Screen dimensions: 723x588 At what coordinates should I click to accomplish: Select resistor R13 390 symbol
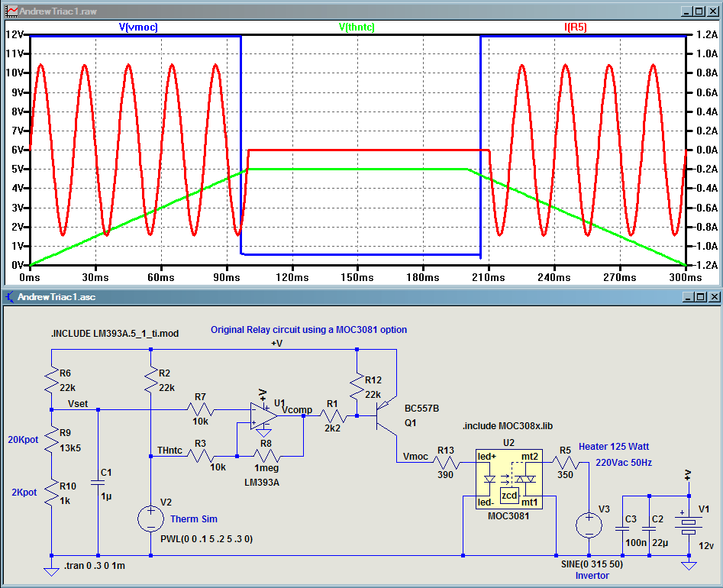(446, 463)
